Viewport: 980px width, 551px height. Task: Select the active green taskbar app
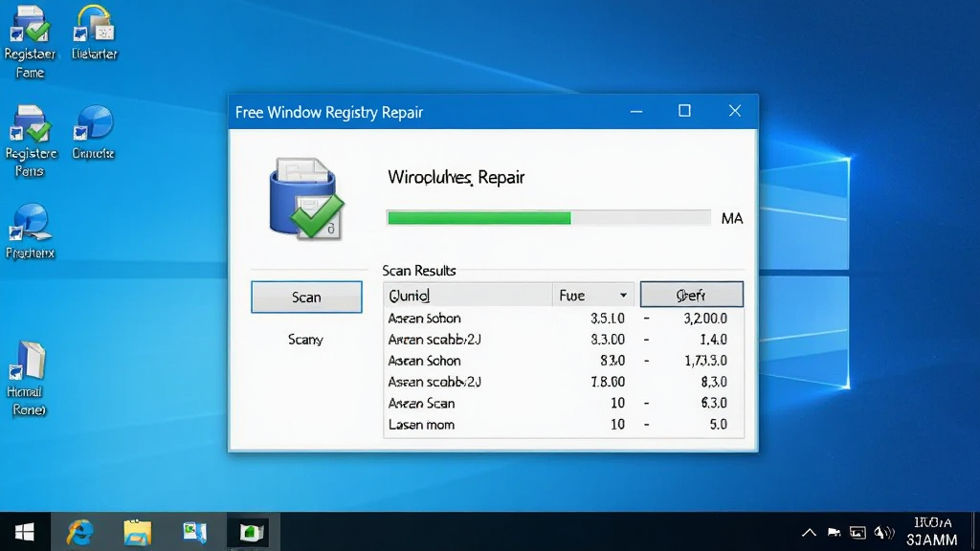(252, 532)
